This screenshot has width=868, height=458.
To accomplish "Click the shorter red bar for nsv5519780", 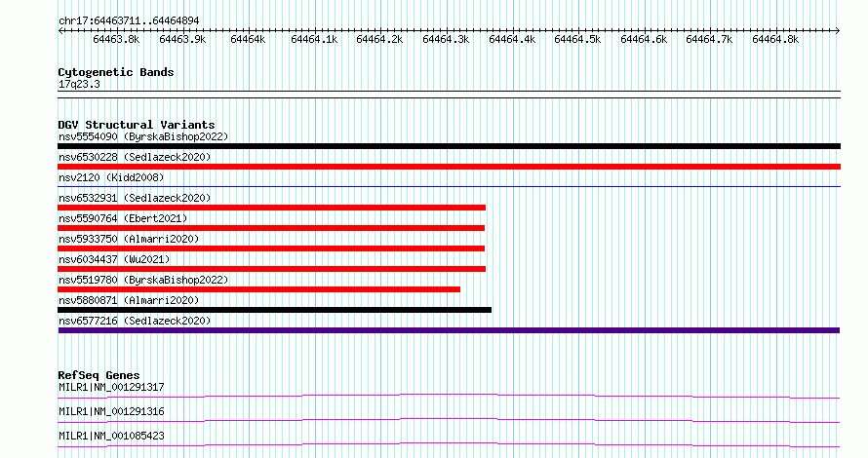I will click(259, 289).
